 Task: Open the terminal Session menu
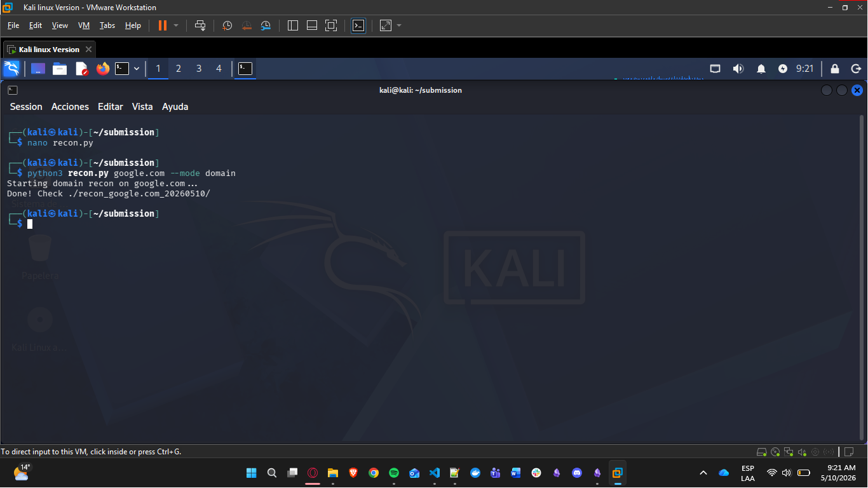click(26, 107)
